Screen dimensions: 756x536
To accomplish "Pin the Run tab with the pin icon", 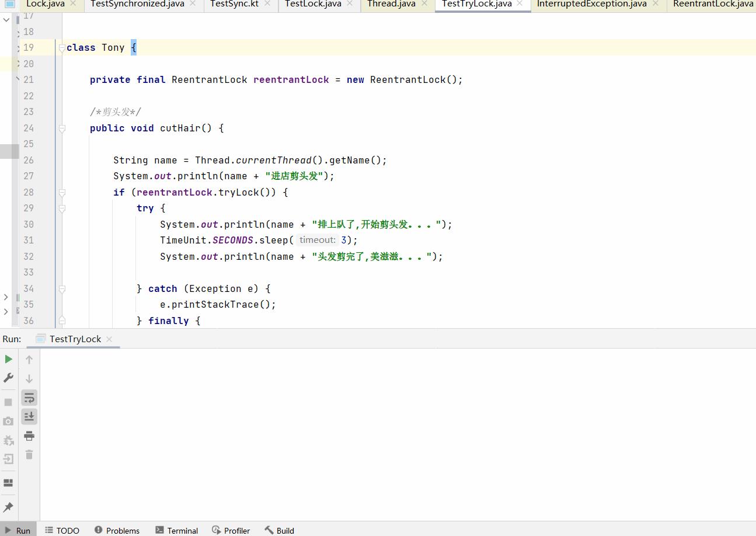I will [8, 507].
